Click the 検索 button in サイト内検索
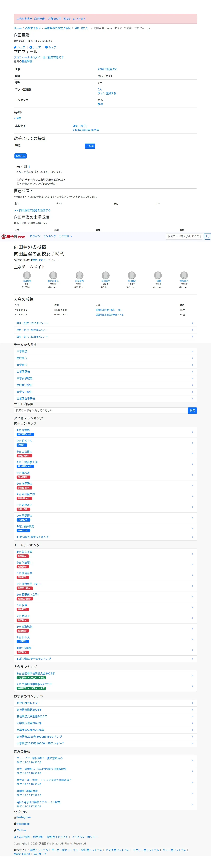Image resolution: width=211 pixels, height=868 pixels. (192, 411)
